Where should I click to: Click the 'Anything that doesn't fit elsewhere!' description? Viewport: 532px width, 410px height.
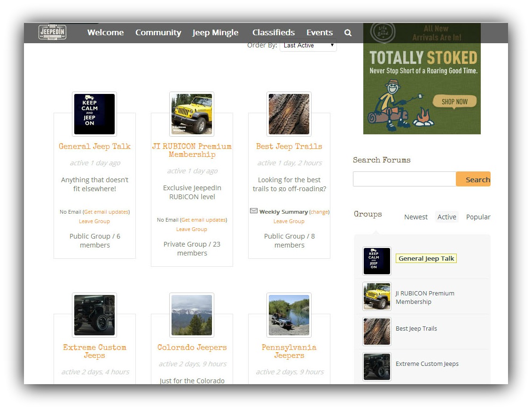coord(94,184)
